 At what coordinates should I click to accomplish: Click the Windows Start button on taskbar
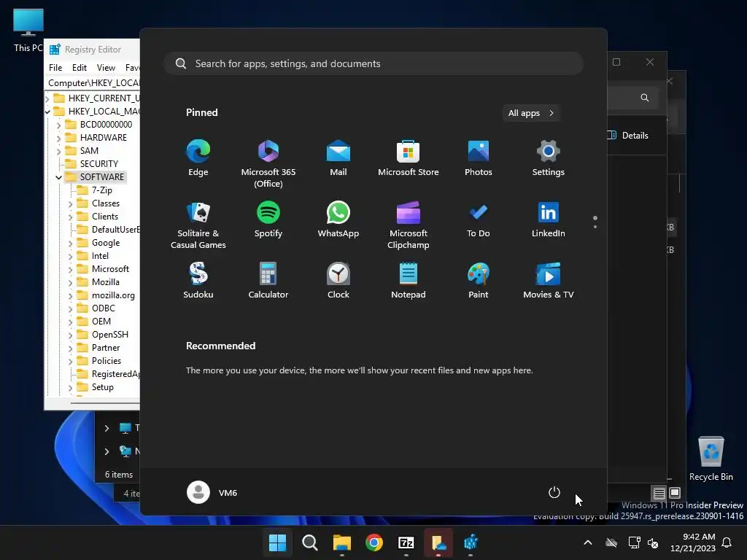pyautogui.click(x=277, y=542)
